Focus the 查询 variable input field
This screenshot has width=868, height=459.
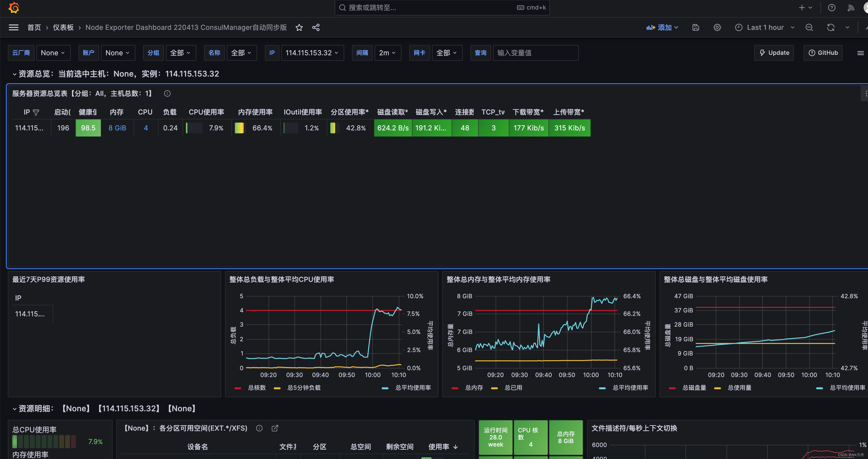536,53
